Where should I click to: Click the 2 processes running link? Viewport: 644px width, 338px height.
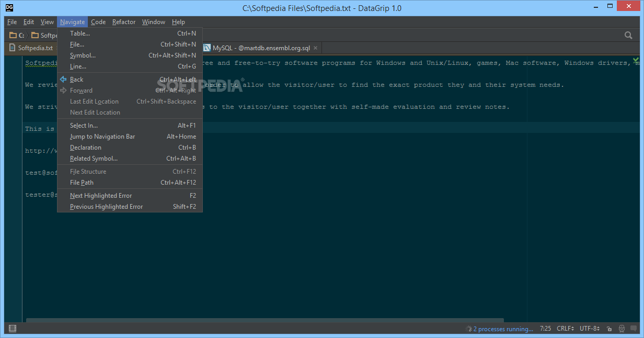click(x=503, y=329)
